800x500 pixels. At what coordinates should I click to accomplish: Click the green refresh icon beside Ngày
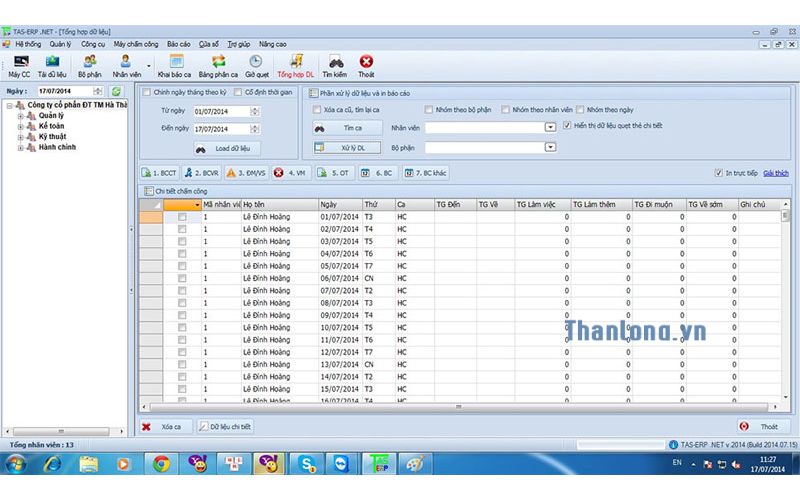116,91
